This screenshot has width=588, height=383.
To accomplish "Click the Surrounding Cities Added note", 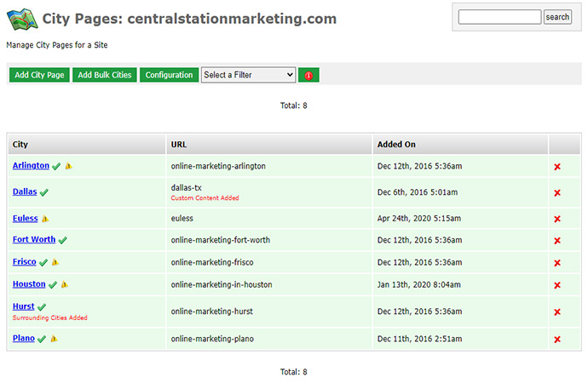I will click(50, 317).
